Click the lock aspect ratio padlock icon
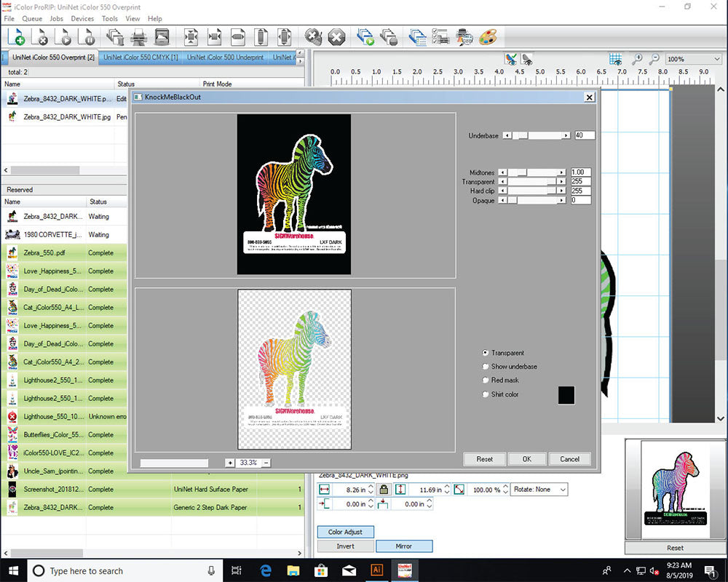Image resolution: width=728 pixels, height=582 pixels. tap(384, 489)
